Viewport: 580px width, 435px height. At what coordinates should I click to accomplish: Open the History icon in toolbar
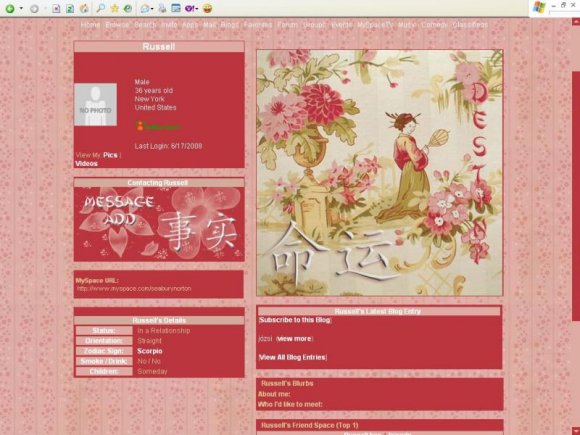(x=128, y=8)
